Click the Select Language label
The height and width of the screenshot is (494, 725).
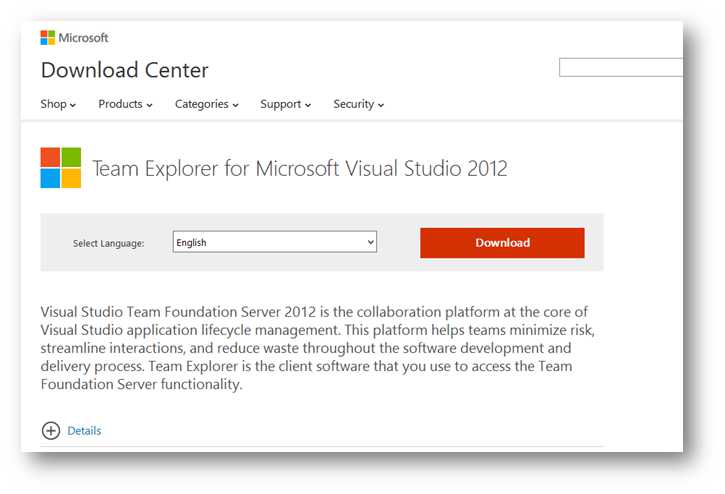click(108, 243)
